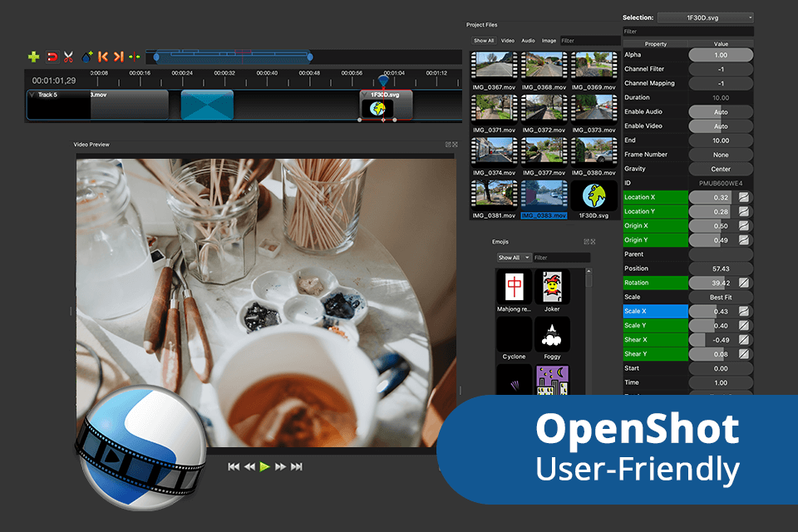Viewport: 798px width, 532px height.
Task: Add a marker with the blue drop icon
Action: coord(87,57)
